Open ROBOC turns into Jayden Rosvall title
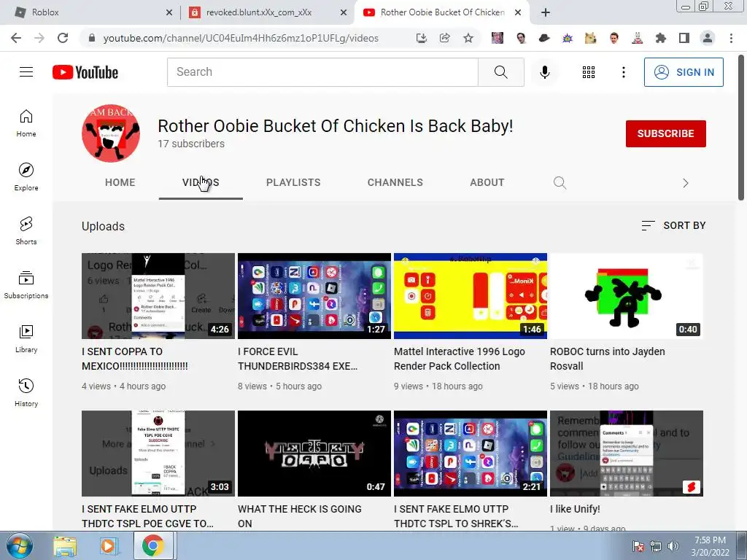Viewport: 747px width, 560px height. pyautogui.click(x=608, y=359)
